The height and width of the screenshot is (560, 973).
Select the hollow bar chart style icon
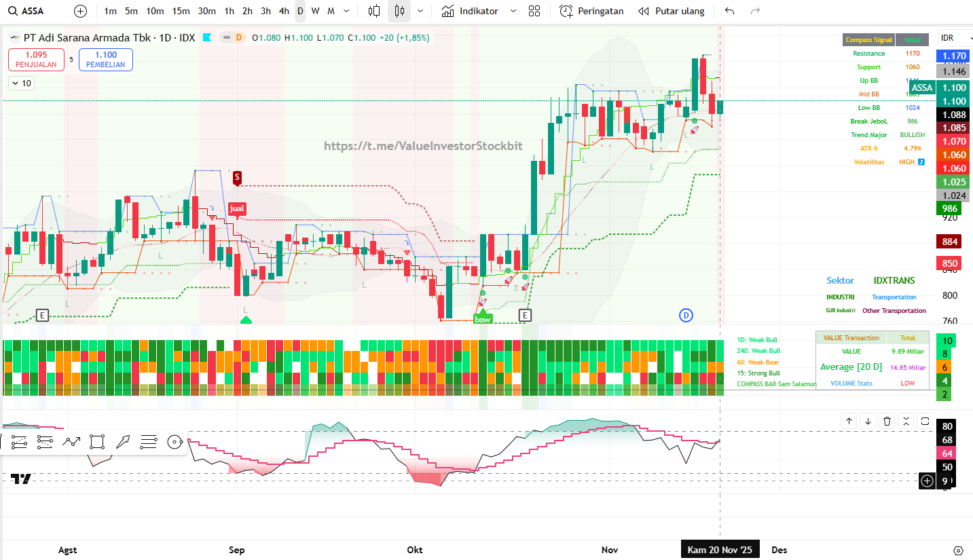(x=374, y=11)
